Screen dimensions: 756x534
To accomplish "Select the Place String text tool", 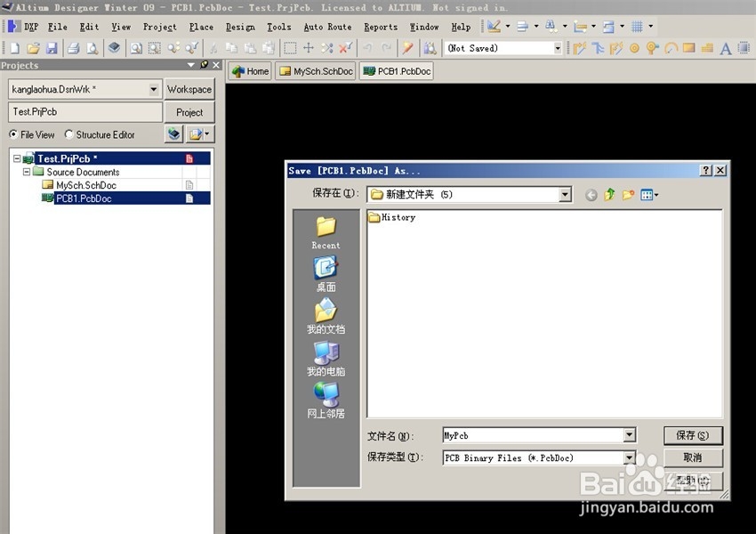I will (x=725, y=48).
